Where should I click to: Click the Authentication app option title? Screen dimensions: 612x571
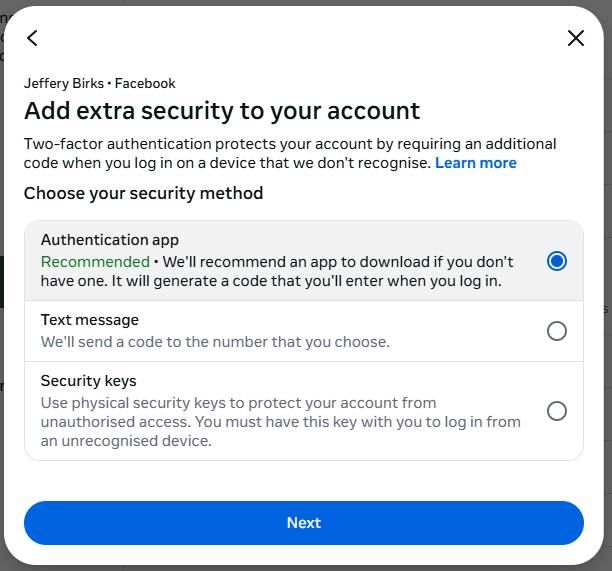[x=110, y=240]
